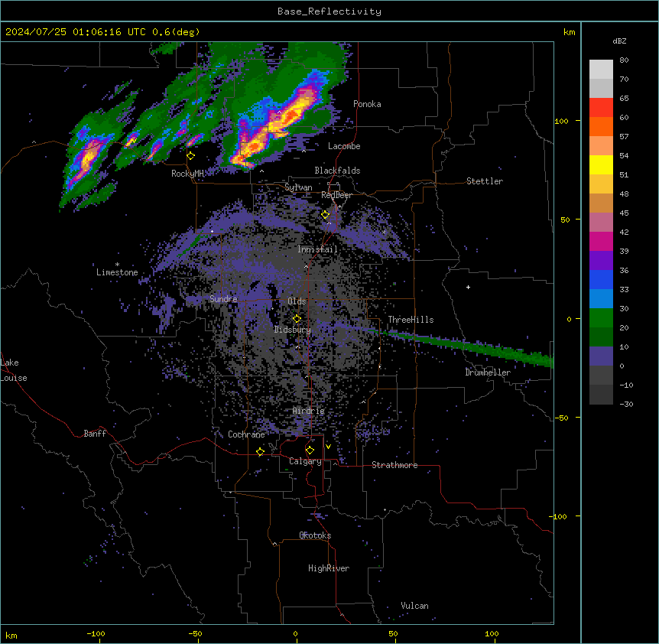
Task: Click the Cochrane city label
Action: point(246,434)
